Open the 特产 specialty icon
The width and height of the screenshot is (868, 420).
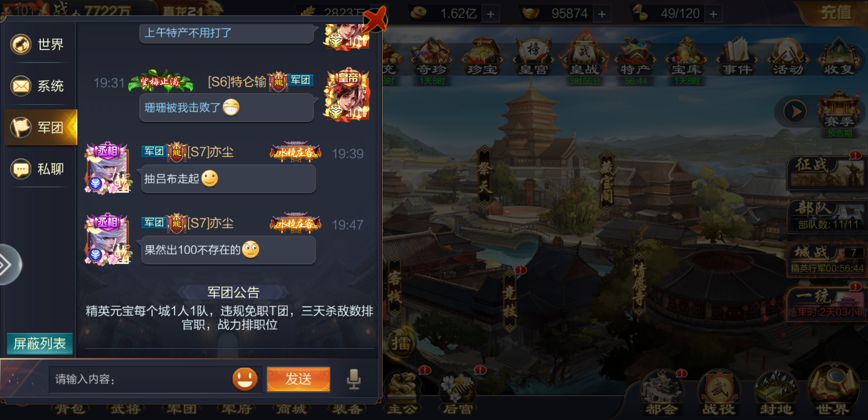tap(635, 56)
